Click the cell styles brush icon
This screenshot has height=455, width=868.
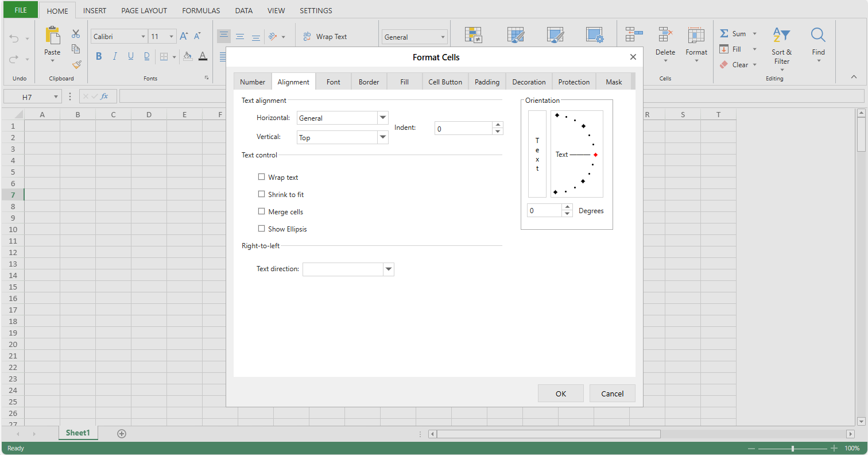tap(555, 35)
